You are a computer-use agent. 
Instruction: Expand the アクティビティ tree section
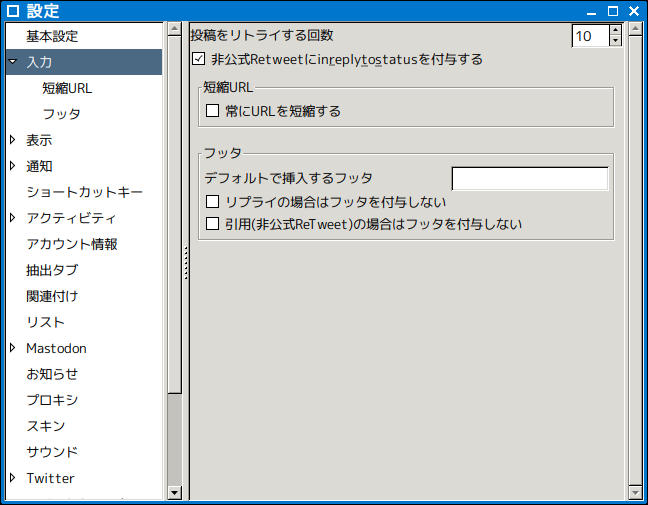point(12,218)
